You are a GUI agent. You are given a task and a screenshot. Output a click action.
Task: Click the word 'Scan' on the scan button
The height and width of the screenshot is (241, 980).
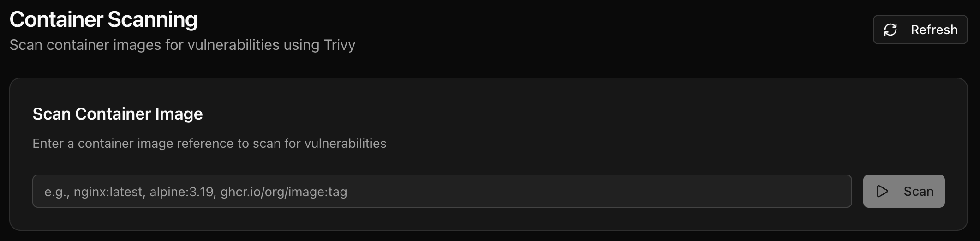(x=918, y=192)
